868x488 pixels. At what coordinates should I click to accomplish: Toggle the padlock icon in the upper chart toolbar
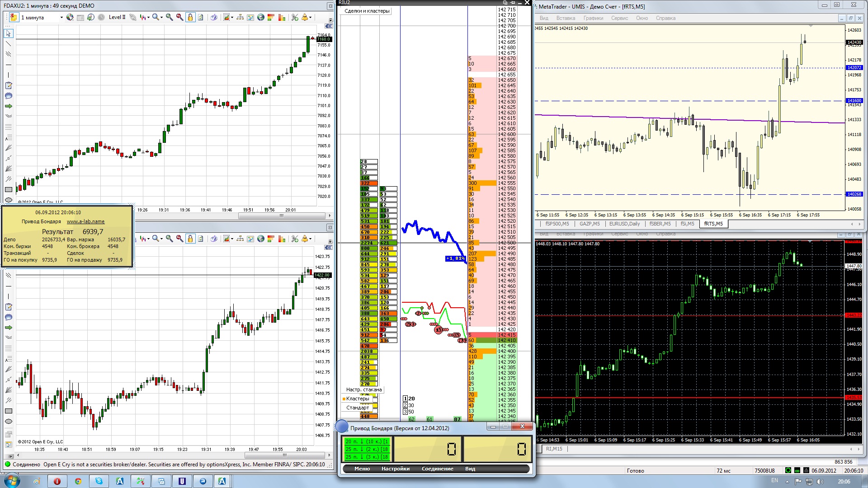(x=190, y=17)
